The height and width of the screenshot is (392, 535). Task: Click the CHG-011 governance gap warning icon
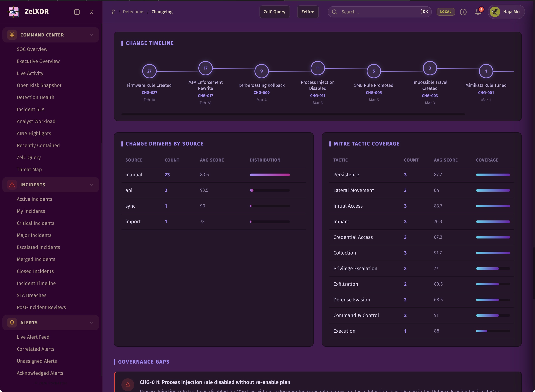(128, 384)
